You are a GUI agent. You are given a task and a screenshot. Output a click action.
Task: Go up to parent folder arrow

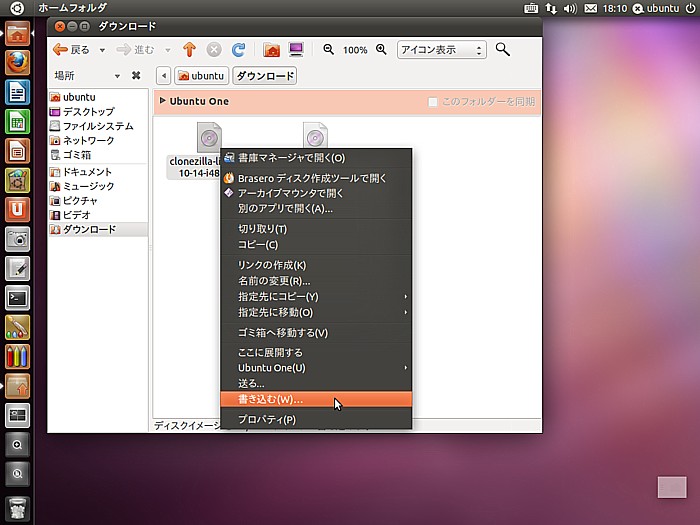190,50
